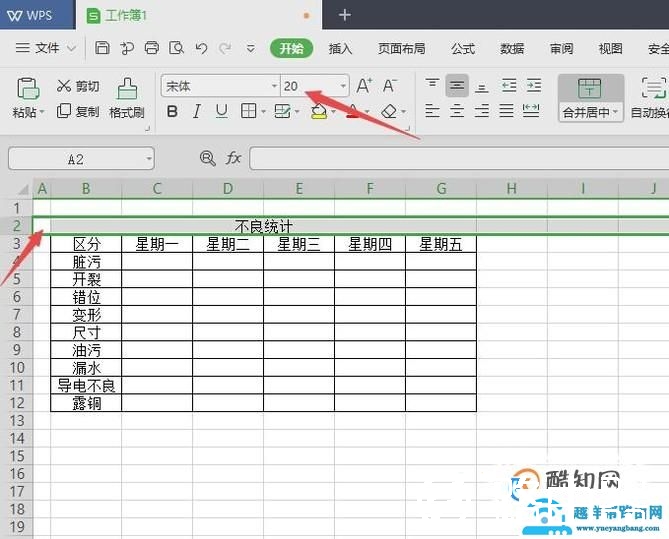Click Auto Wrap 自动换行 button

(x=651, y=98)
